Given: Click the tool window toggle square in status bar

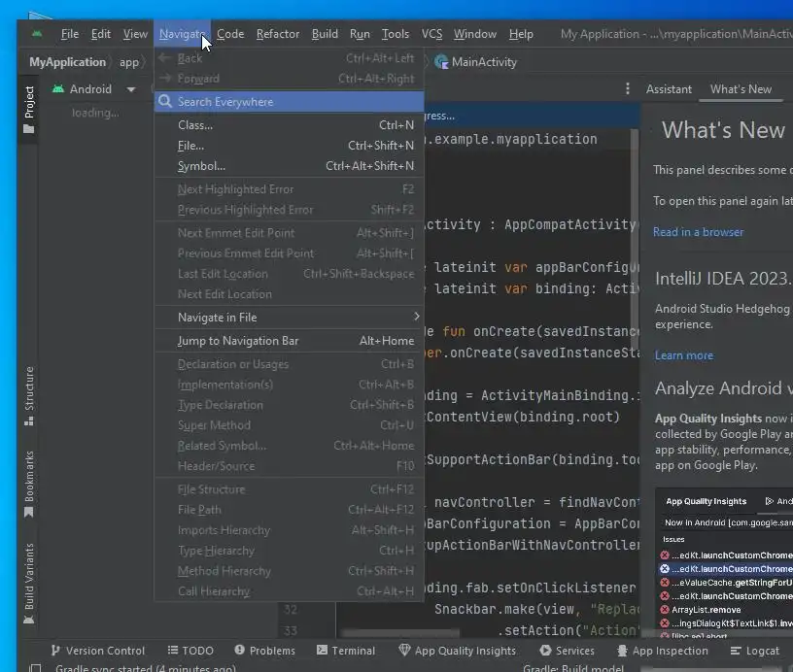Looking at the screenshot, I should [35, 668].
